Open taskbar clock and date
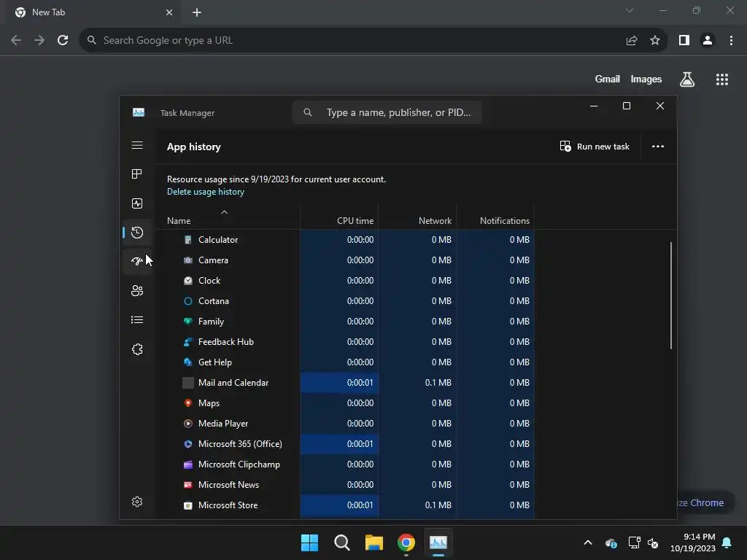This screenshot has width=747, height=560. pos(693,542)
